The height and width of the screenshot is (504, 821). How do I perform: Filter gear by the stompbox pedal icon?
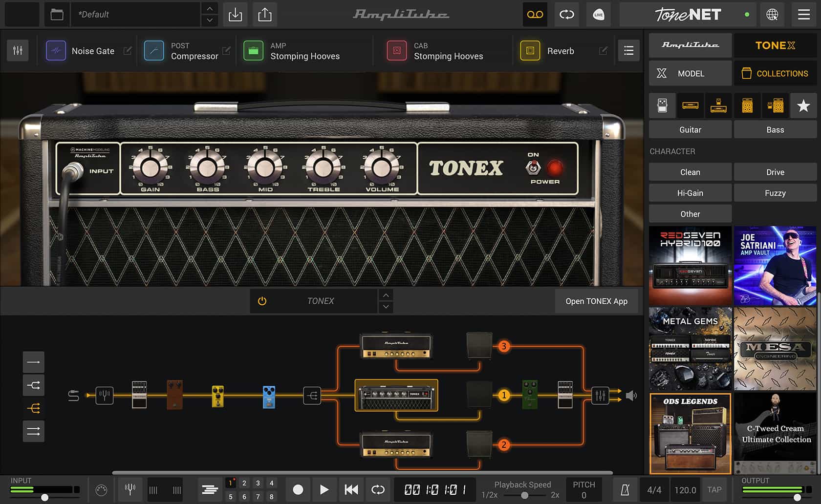(x=662, y=105)
